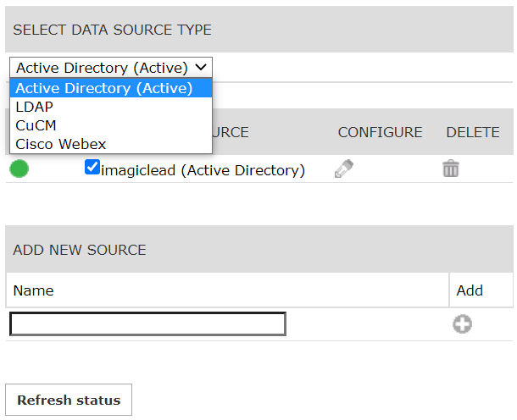517x420 pixels.
Task: Click the DELETE column header
Action: click(x=473, y=132)
